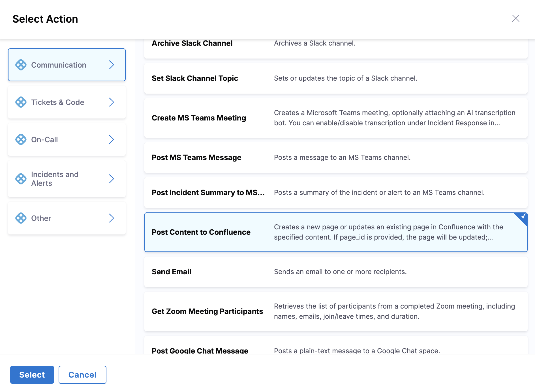Choose Get Zoom Meeting Participants action
The height and width of the screenshot is (392, 535).
tap(336, 311)
